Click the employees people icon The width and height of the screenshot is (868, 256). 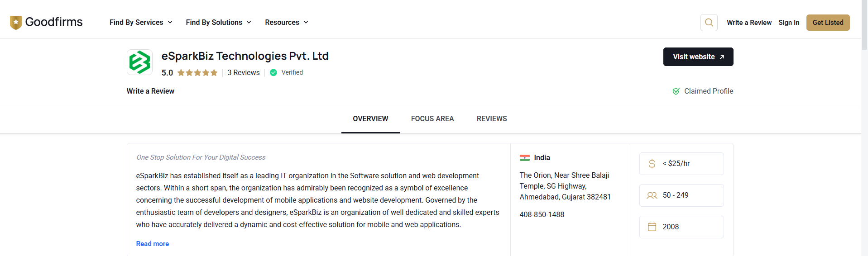[x=652, y=195]
